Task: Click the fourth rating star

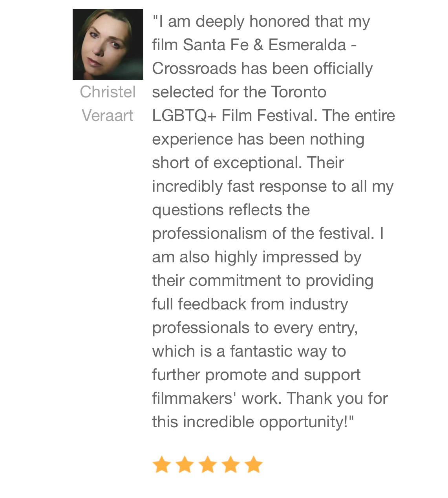Action: point(231,464)
